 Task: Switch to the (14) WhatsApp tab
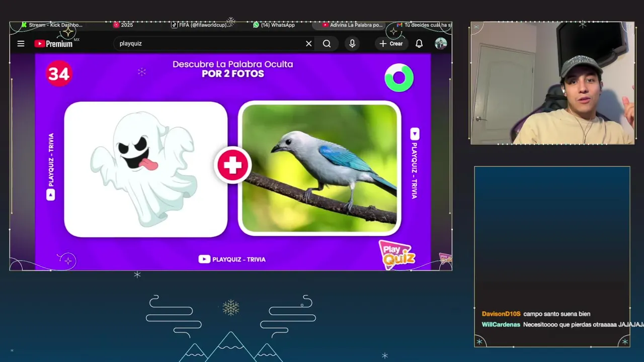pyautogui.click(x=274, y=25)
